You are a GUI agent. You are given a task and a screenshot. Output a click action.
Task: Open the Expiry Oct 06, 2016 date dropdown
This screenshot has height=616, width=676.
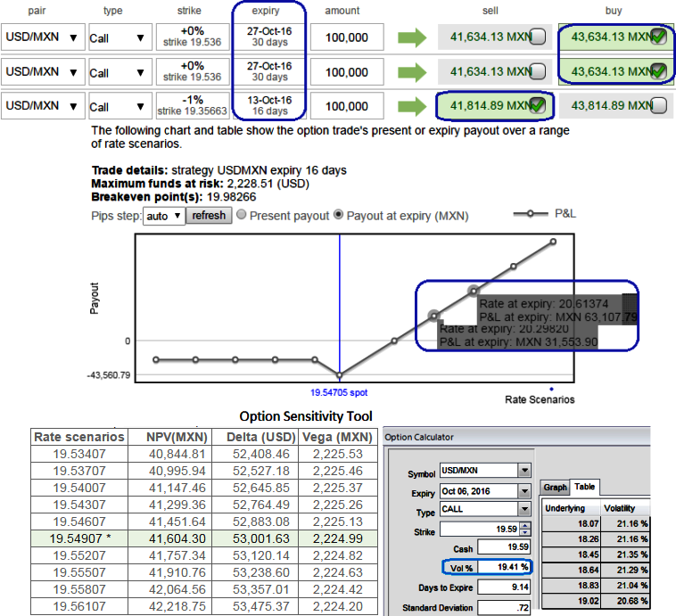(x=524, y=492)
